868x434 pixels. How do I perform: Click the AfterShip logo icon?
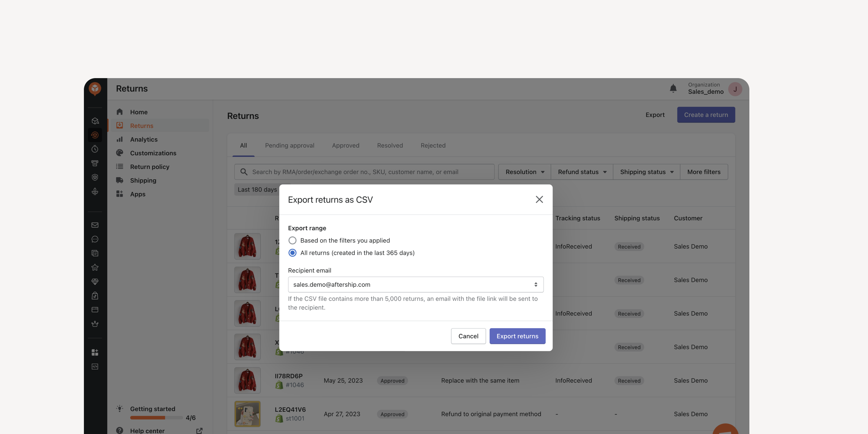click(x=95, y=89)
